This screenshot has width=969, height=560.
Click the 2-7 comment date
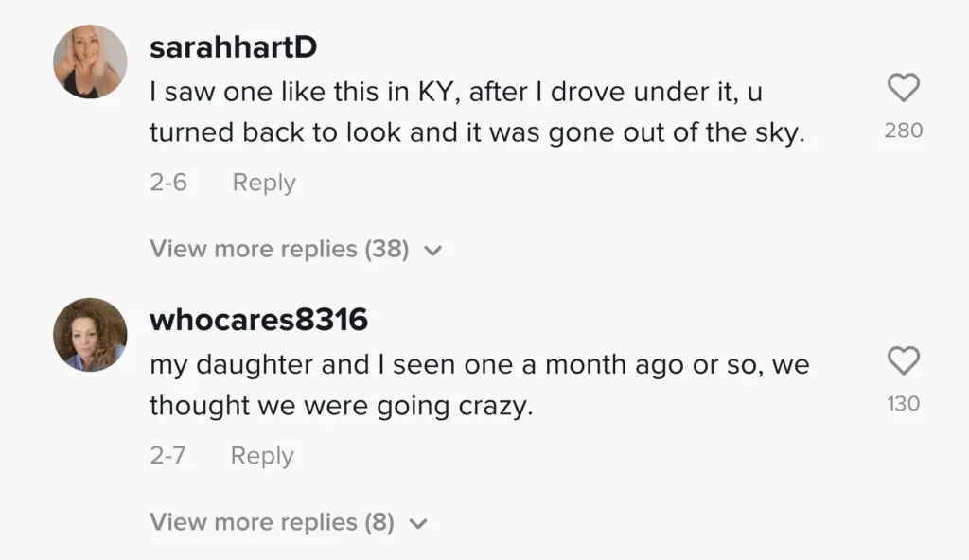(167, 456)
